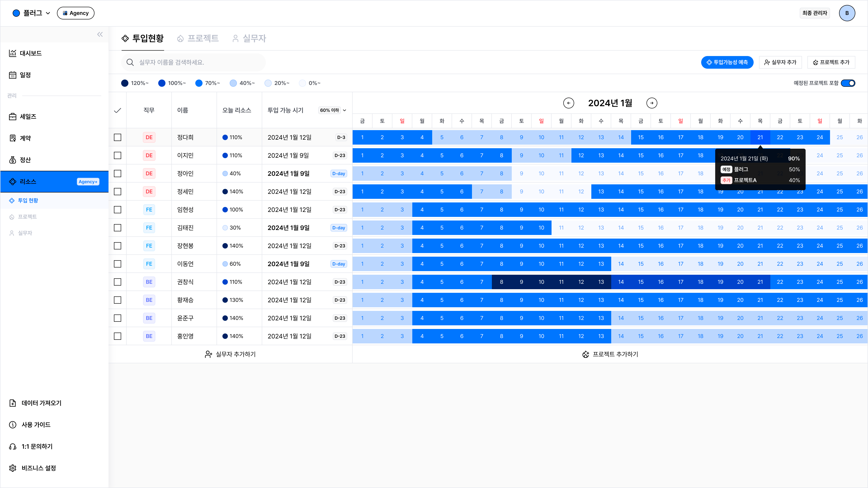Check the checkbox next to 정다희
Viewport: 868px width, 488px height.
point(118,137)
